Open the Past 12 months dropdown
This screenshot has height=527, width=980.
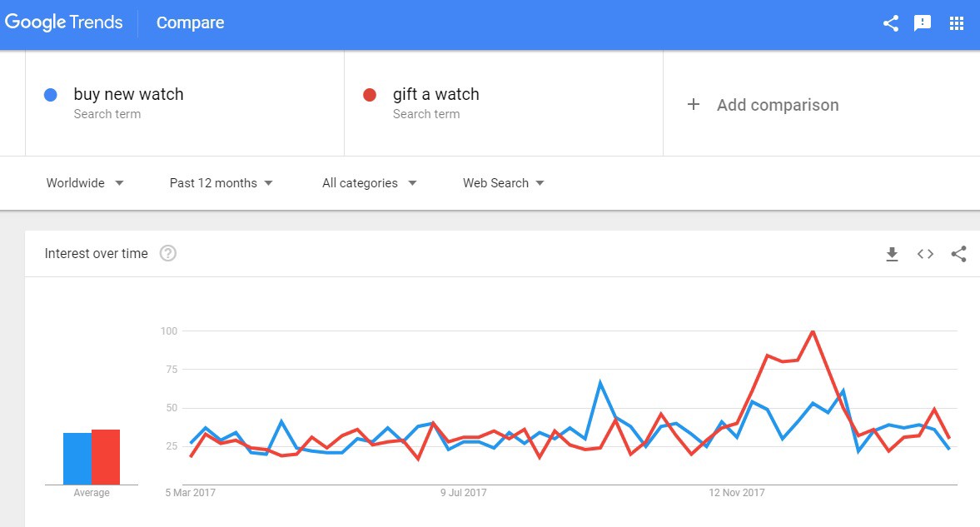(x=221, y=183)
